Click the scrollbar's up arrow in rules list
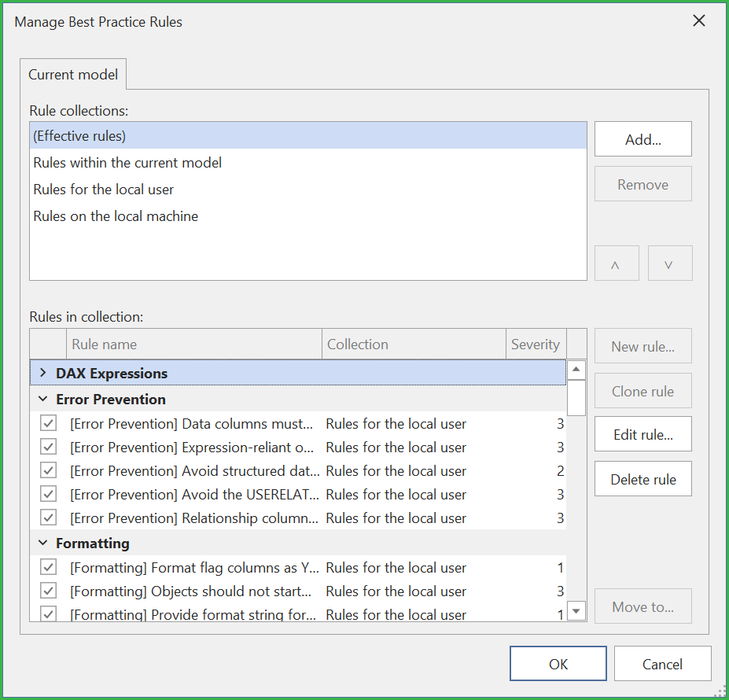The height and width of the screenshot is (700, 729). point(576,369)
